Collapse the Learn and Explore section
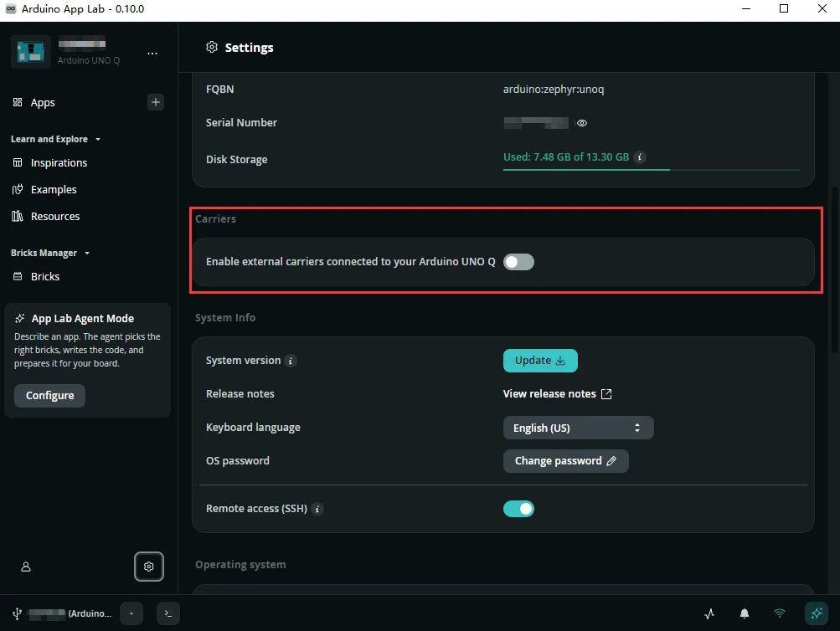This screenshot has height=631, width=840. 56,139
